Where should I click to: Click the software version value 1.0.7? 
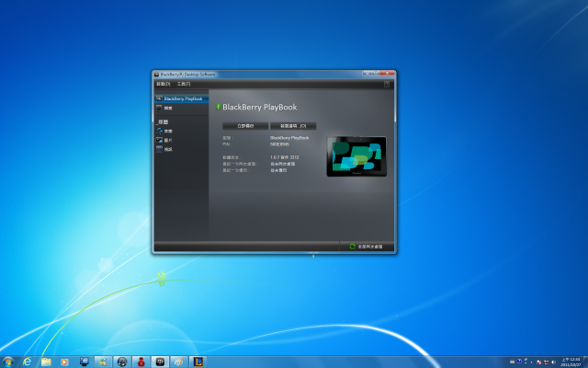coord(285,157)
